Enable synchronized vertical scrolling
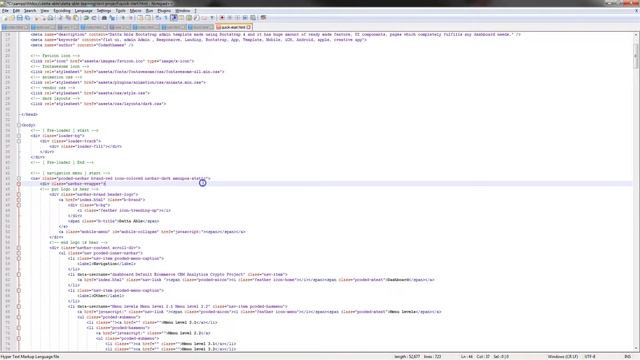 click(140, 18)
